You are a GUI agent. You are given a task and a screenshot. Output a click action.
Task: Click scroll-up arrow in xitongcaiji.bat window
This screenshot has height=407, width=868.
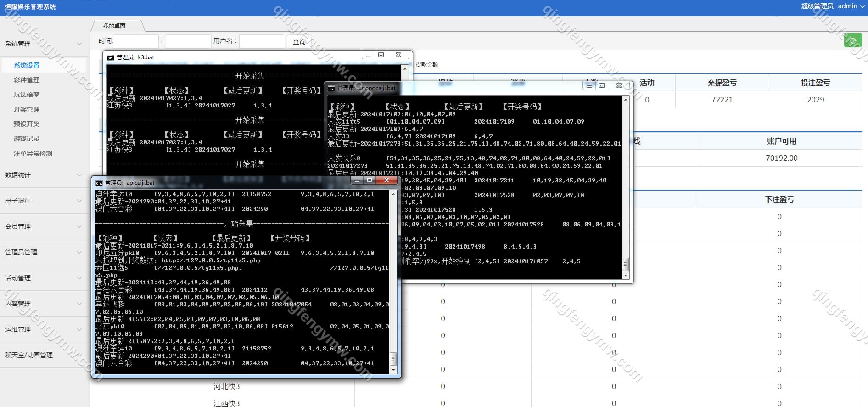click(625, 100)
